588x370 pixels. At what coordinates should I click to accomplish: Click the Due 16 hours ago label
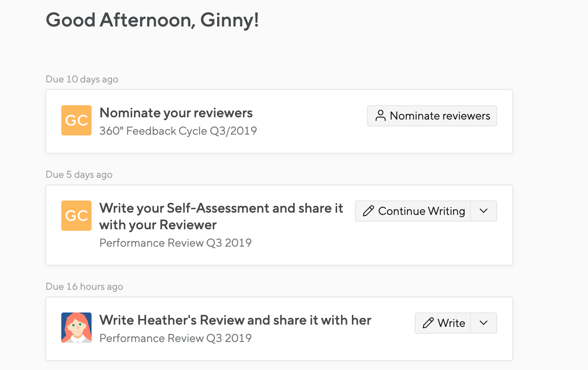pos(84,286)
